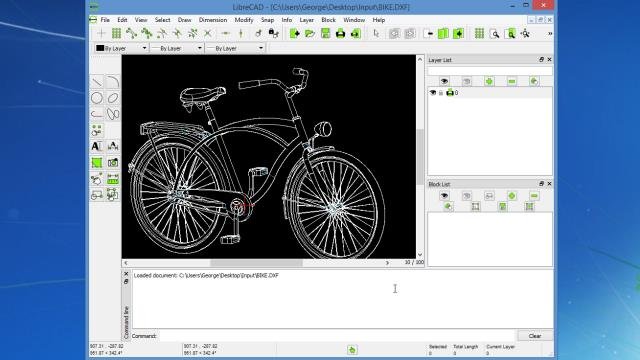Image resolution: width=640 pixels, height=360 pixels.
Task: Click the vertical scrollbar of the canvas
Action: tap(420, 157)
